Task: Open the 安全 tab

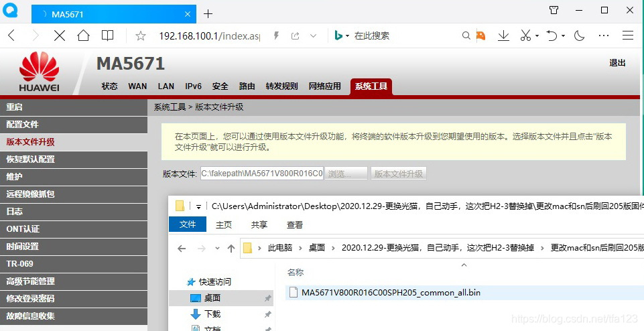Action: 220,86
